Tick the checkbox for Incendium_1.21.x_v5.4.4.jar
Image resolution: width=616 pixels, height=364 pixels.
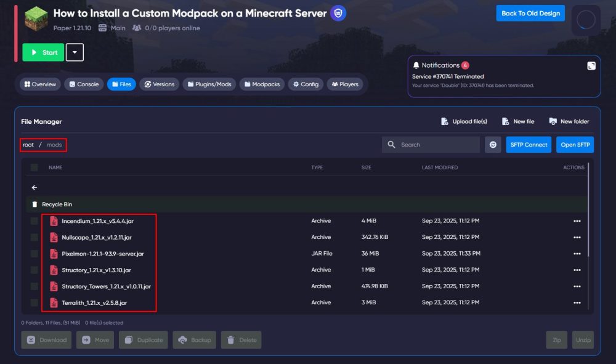34,221
